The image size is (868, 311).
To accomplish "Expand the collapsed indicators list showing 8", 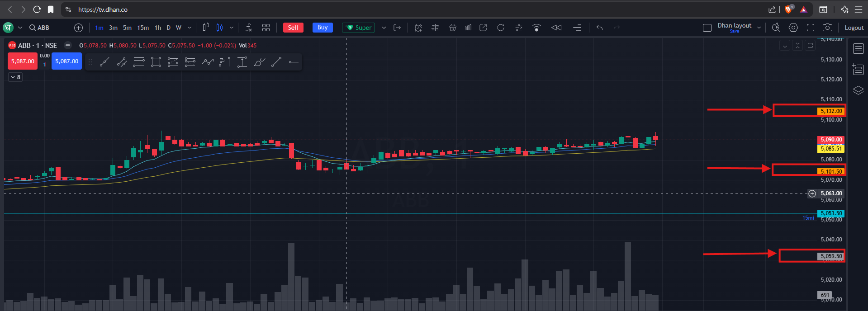I will 15,77.
